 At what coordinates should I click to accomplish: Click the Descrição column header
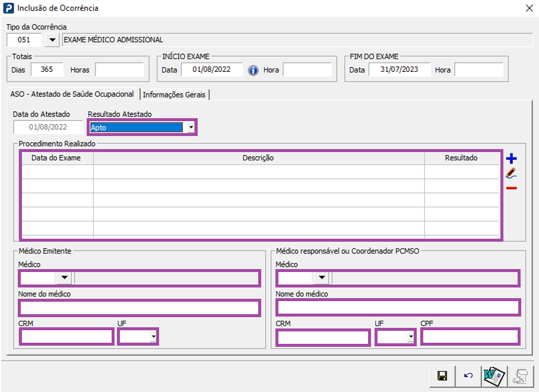coord(258,158)
